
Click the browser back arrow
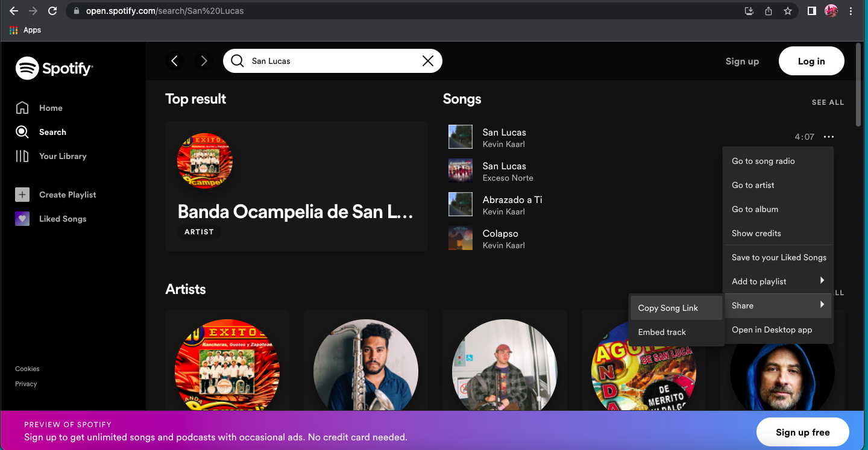pyautogui.click(x=13, y=11)
